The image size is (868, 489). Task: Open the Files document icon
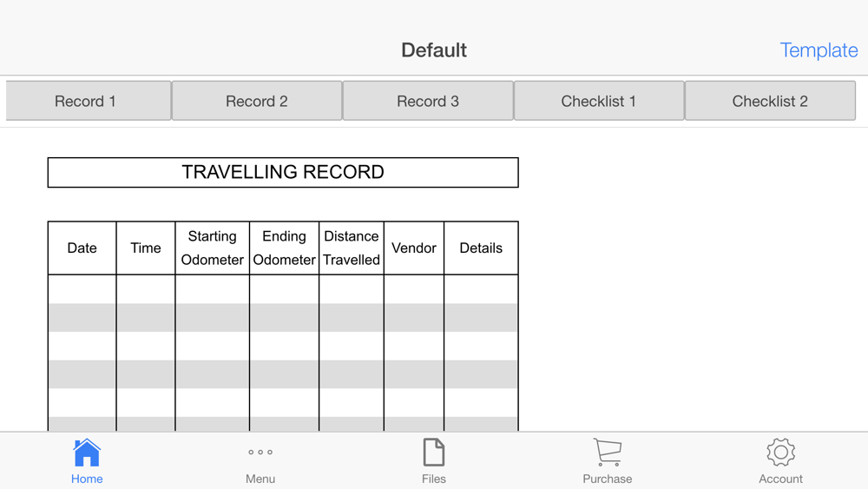pyautogui.click(x=433, y=453)
